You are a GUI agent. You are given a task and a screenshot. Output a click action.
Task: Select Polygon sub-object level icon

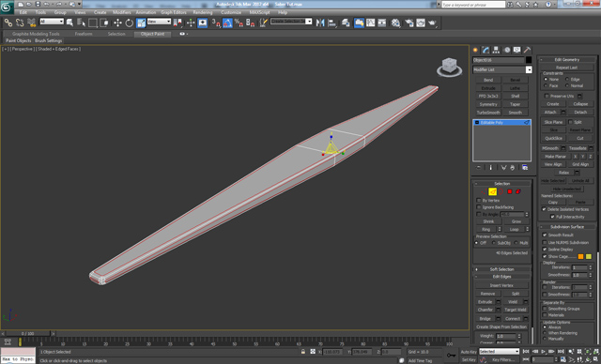(510, 191)
